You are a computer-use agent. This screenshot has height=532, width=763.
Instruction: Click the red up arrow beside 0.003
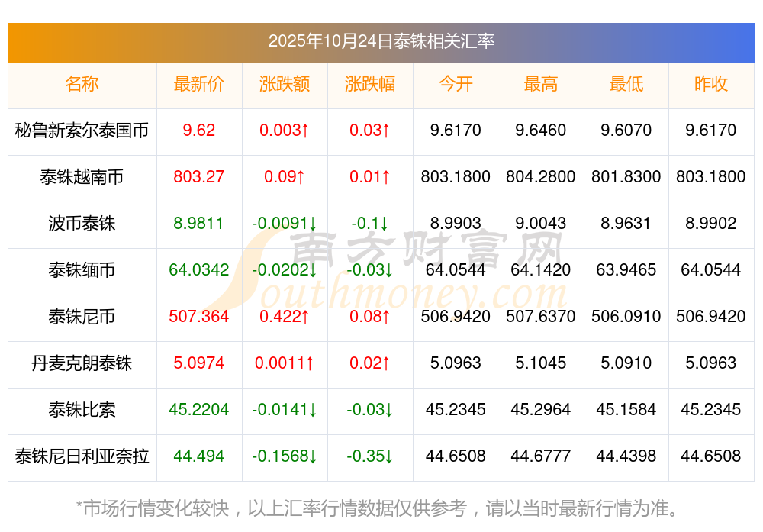coord(304,131)
